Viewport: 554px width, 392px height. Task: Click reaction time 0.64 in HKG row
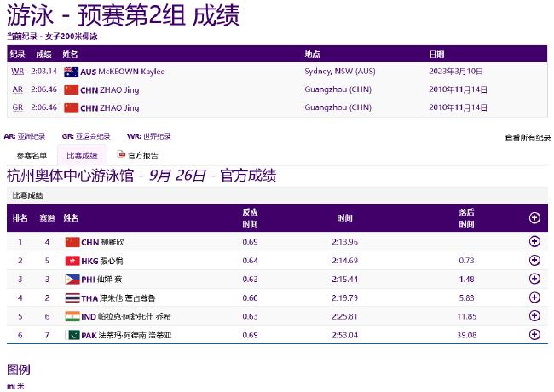[250, 261]
